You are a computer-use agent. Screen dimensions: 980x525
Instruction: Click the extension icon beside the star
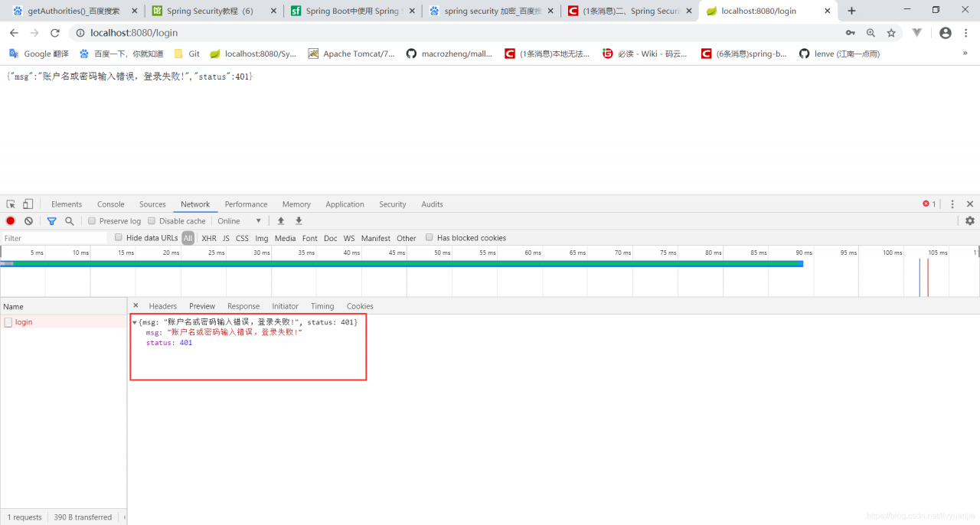click(916, 33)
